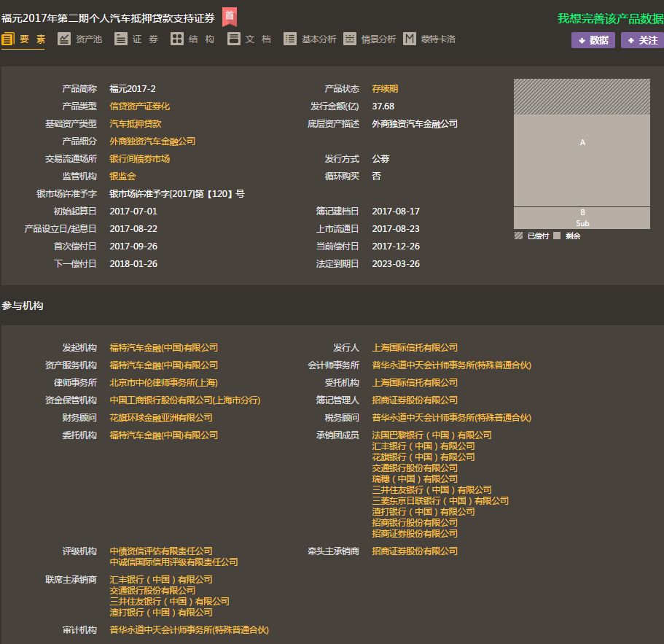Click the 参与机构 section heading
664x644 pixels.
pos(23,306)
